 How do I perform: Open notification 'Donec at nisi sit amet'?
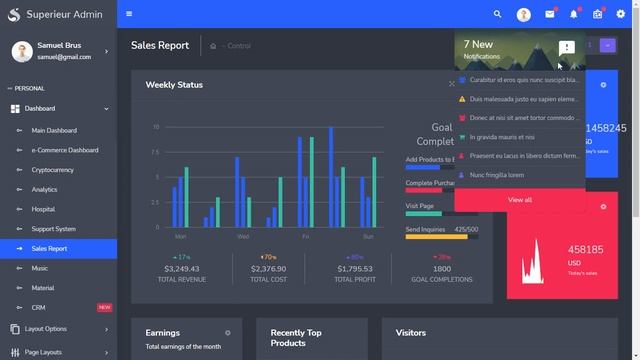tap(520, 118)
